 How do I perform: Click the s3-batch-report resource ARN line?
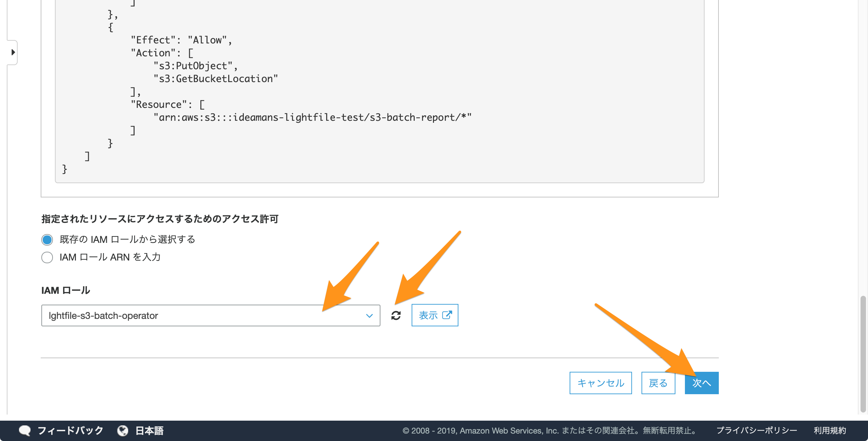tap(312, 117)
